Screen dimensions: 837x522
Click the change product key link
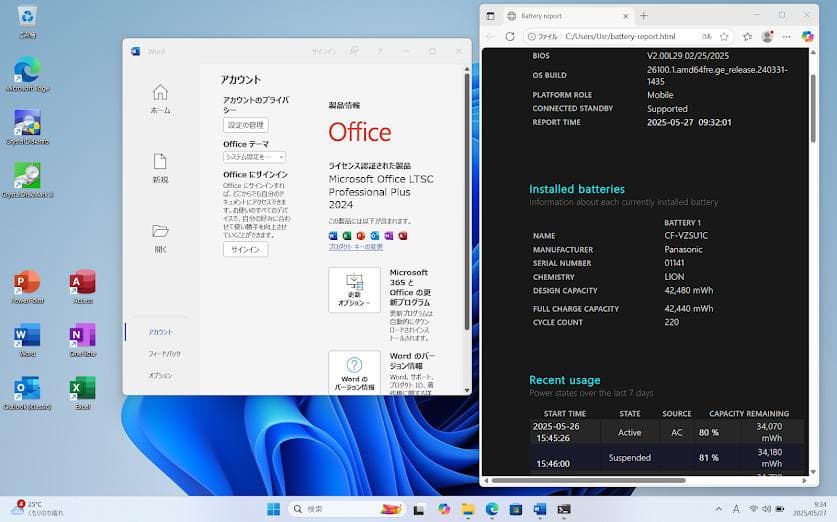click(x=356, y=246)
